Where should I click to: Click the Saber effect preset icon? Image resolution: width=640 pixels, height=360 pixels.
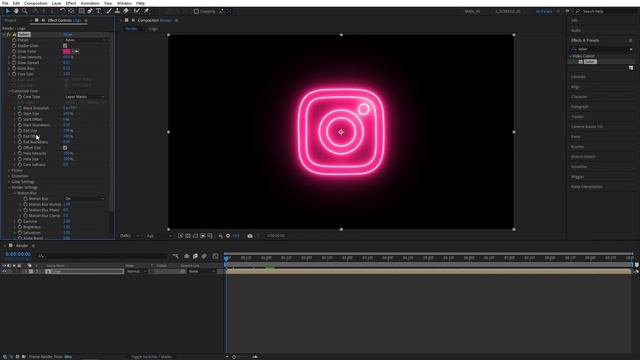(580, 62)
